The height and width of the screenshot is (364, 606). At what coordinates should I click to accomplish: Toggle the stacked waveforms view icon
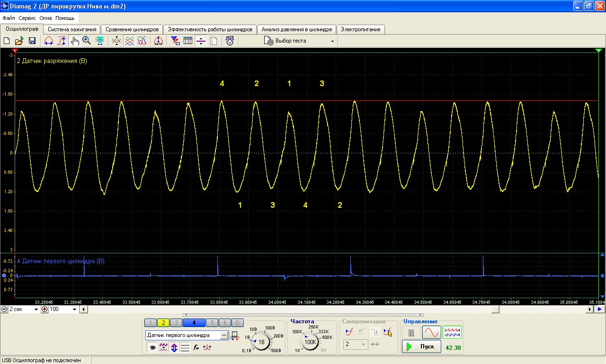coord(129,41)
